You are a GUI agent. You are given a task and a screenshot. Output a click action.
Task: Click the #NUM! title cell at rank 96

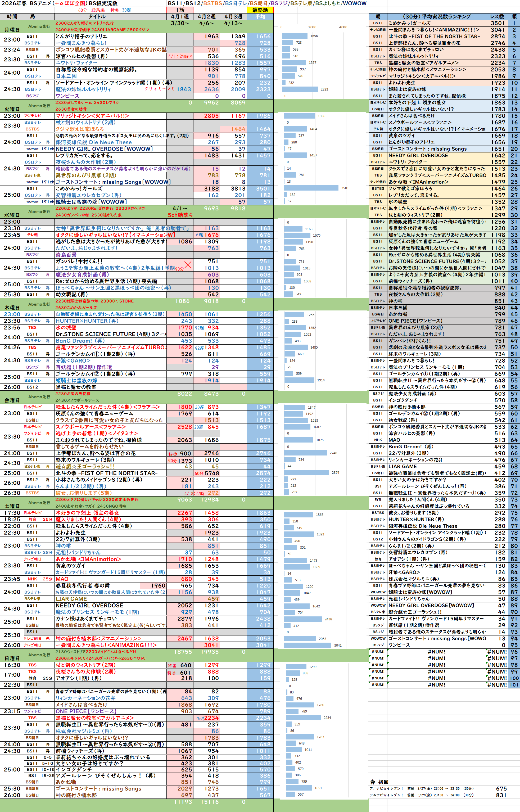tap(436, 652)
